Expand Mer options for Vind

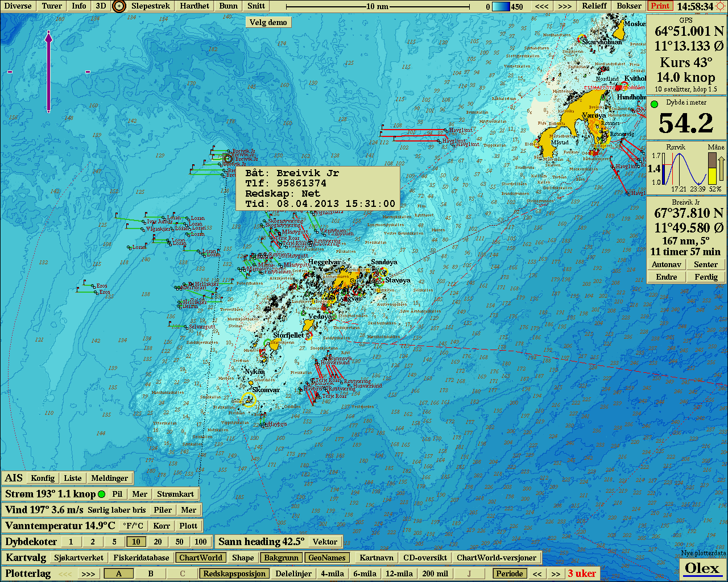click(x=188, y=510)
